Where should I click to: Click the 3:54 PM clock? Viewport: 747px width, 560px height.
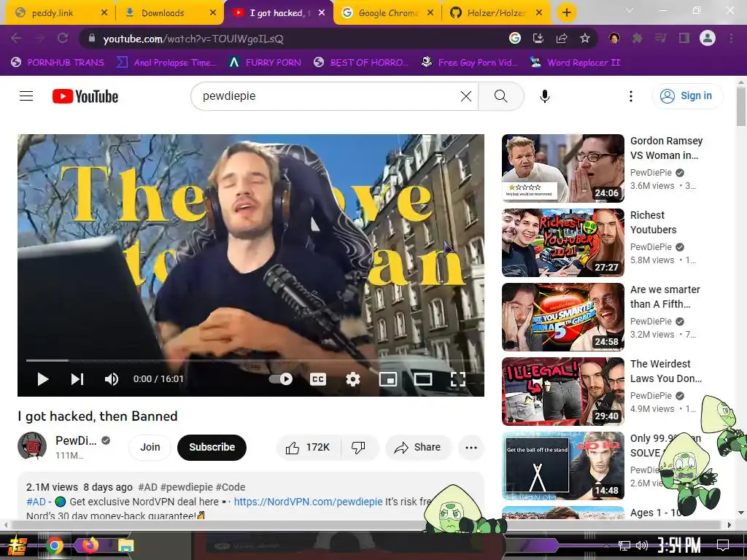click(679, 545)
